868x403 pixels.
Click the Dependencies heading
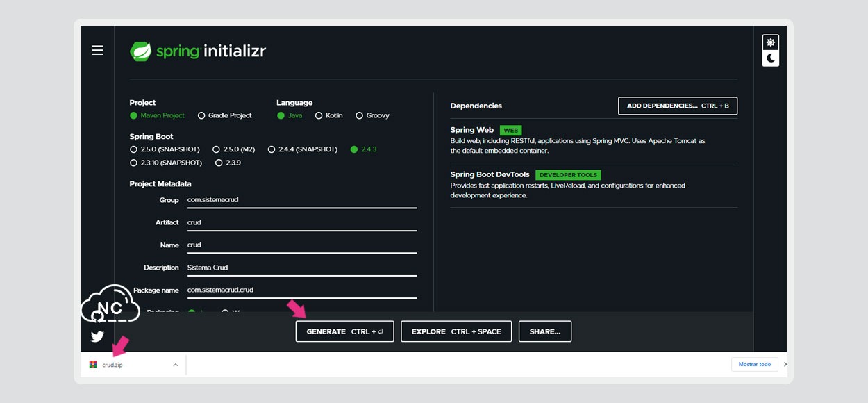click(476, 106)
